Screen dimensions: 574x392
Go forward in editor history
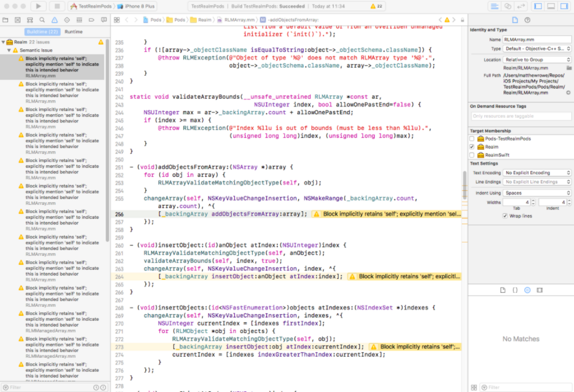pyautogui.click(x=136, y=20)
